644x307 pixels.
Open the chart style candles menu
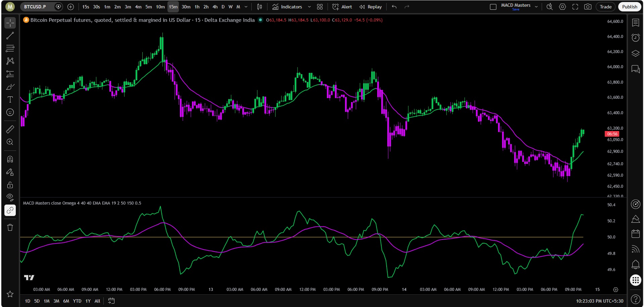click(259, 7)
